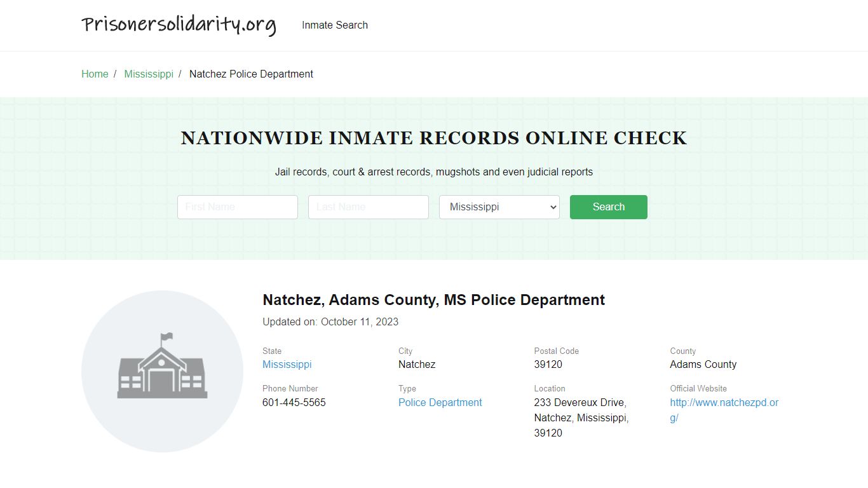This screenshot has width=868, height=488.
Task: Visit the natchezpd.org official website link
Action: (724, 410)
